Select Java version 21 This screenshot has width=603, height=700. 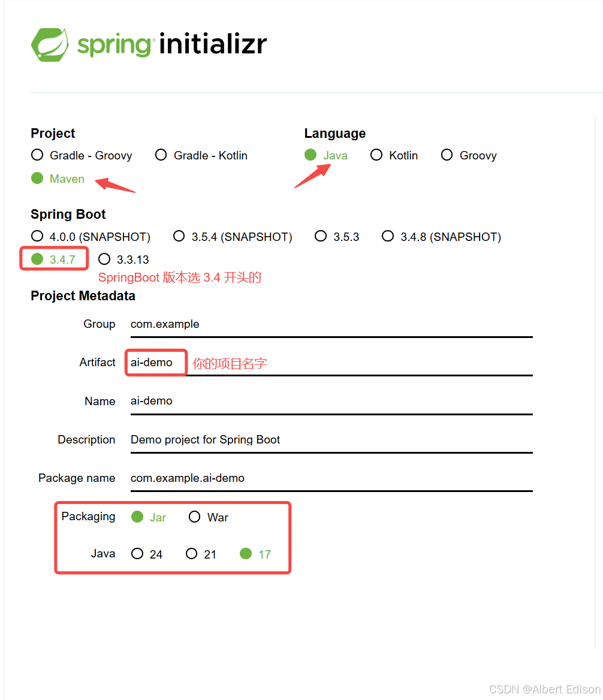pos(201,554)
